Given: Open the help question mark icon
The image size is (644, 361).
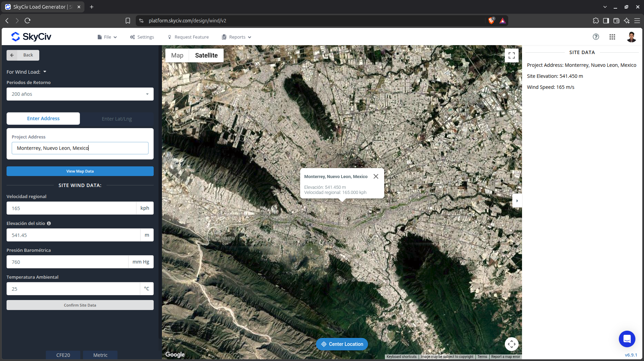Looking at the screenshot, I should click(596, 37).
